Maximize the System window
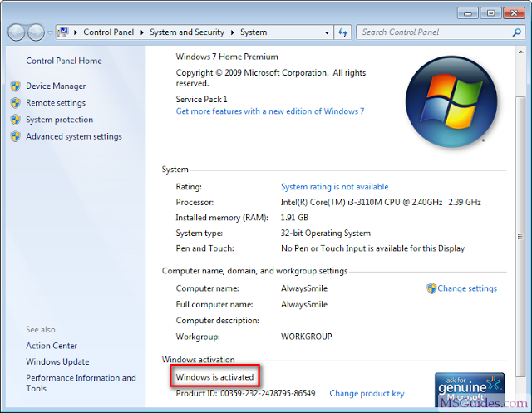The height and width of the screenshot is (413, 532). coord(490,13)
